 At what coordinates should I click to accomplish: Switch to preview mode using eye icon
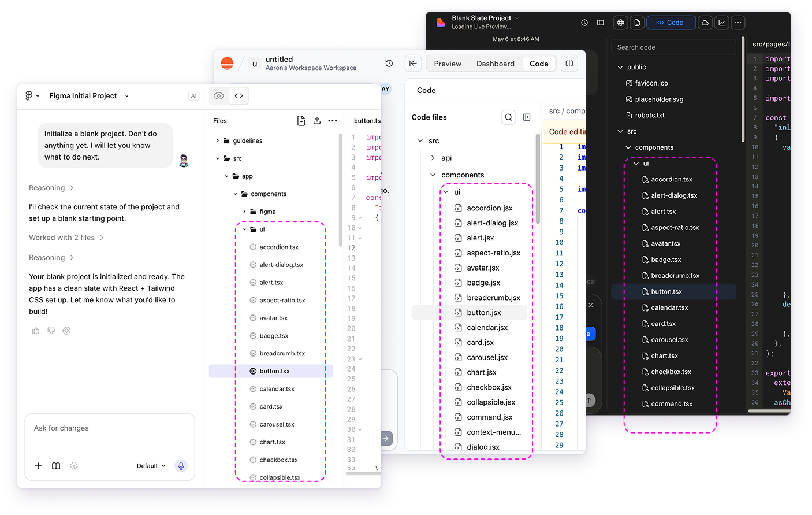coord(219,96)
